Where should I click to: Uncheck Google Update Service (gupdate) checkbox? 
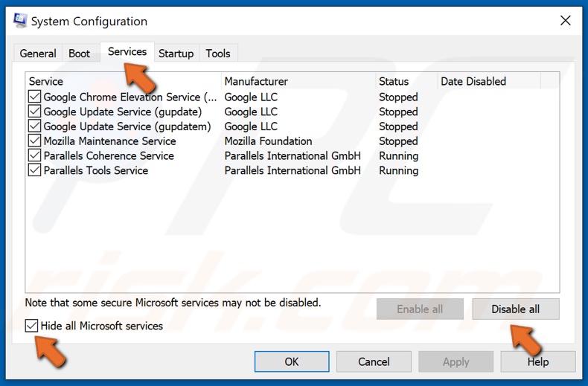[34, 112]
